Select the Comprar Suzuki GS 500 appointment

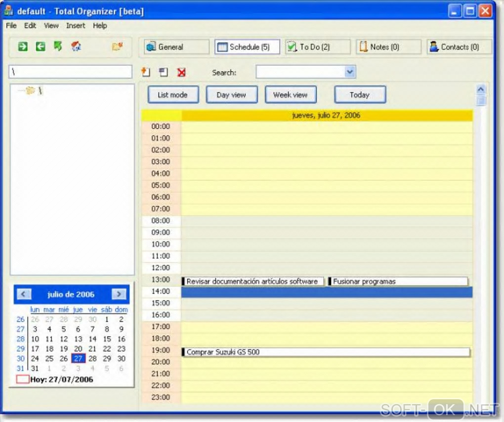(x=326, y=352)
